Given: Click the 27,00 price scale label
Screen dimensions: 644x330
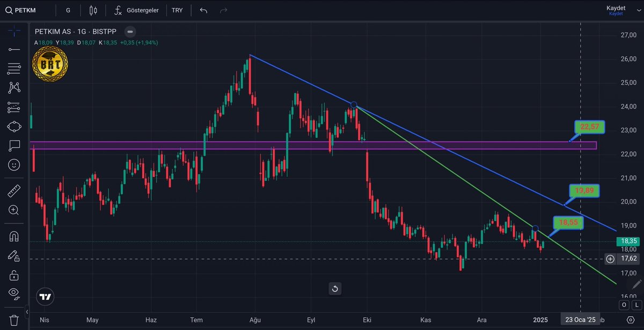Looking at the screenshot, I should coord(628,35).
